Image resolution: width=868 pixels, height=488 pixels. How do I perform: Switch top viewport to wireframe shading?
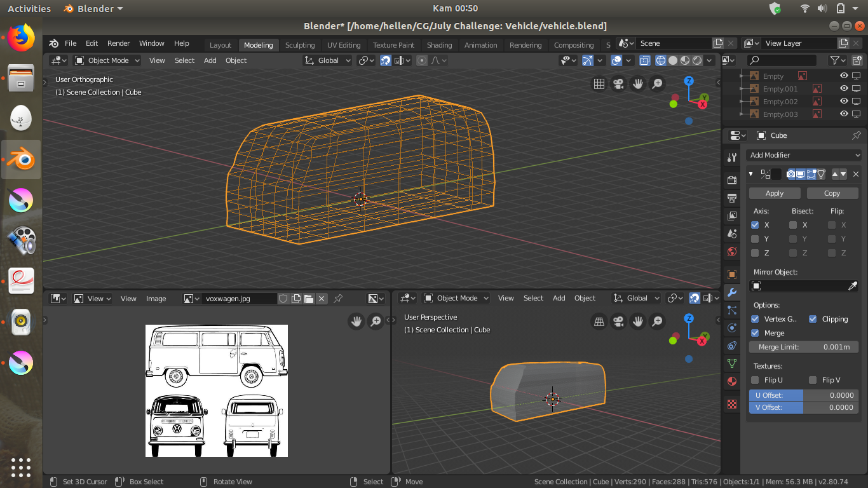click(x=661, y=60)
